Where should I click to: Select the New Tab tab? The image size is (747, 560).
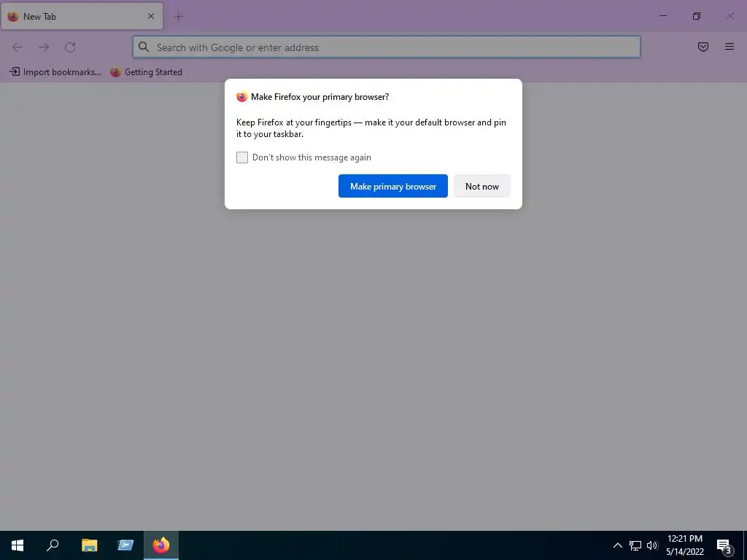click(82, 16)
